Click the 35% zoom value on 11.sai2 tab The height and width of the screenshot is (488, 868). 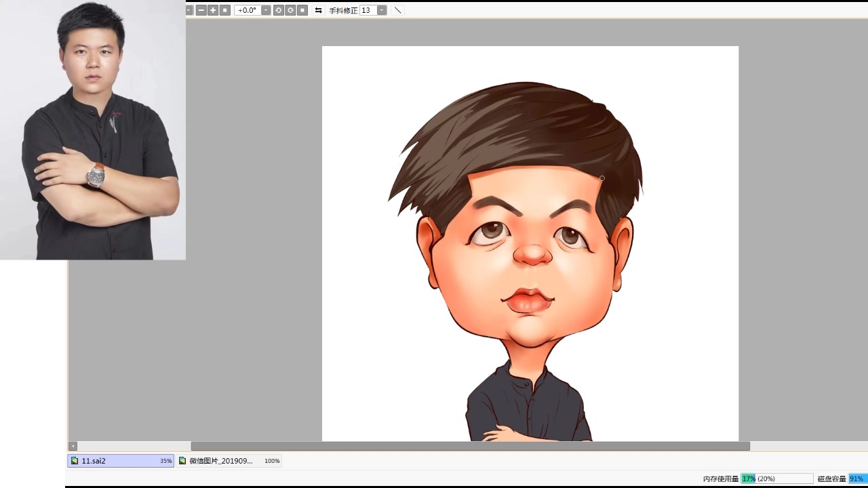point(165,461)
